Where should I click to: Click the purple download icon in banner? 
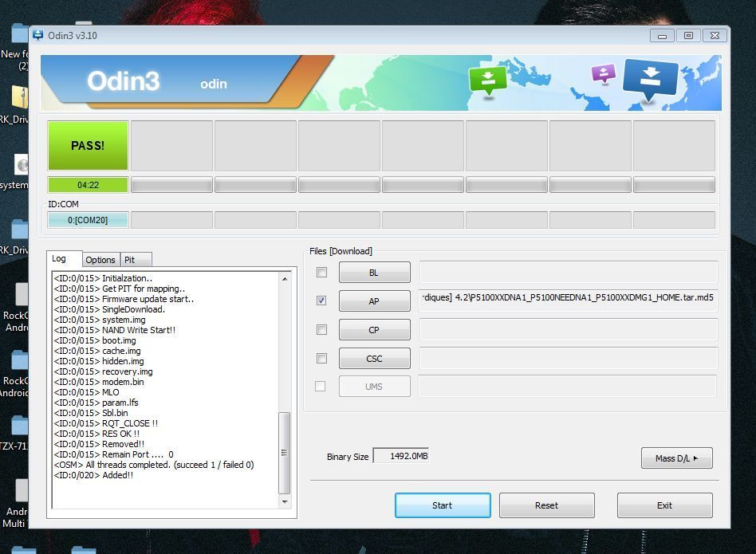point(604,74)
